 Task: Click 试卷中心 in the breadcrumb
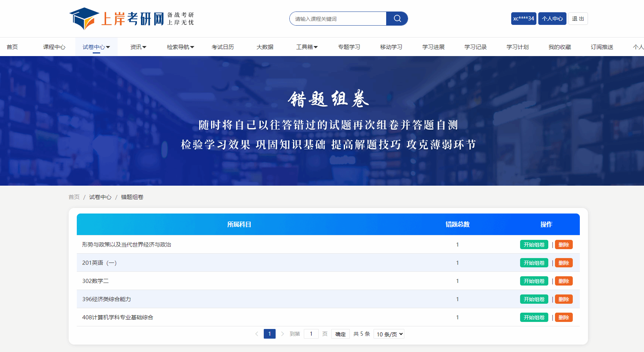[x=100, y=197]
